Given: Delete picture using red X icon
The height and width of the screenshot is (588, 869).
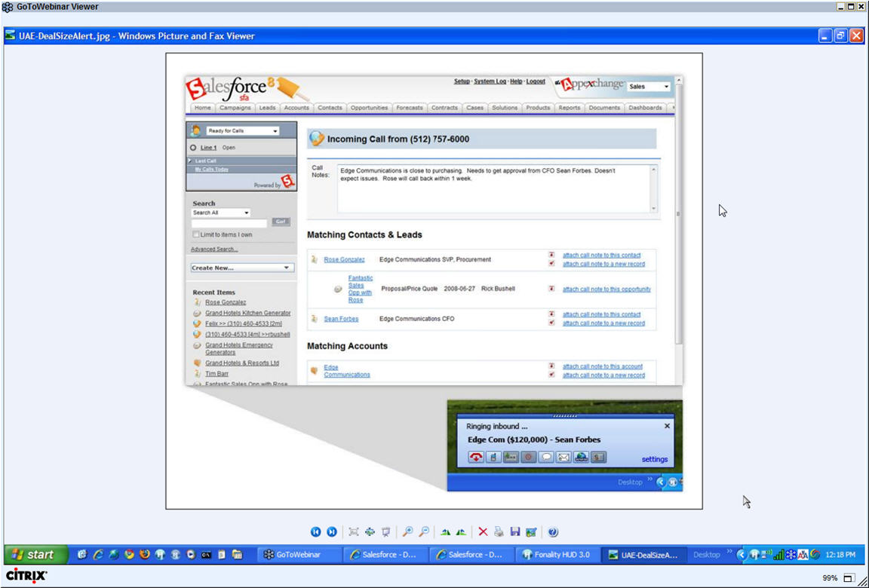Looking at the screenshot, I should pos(483,532).
